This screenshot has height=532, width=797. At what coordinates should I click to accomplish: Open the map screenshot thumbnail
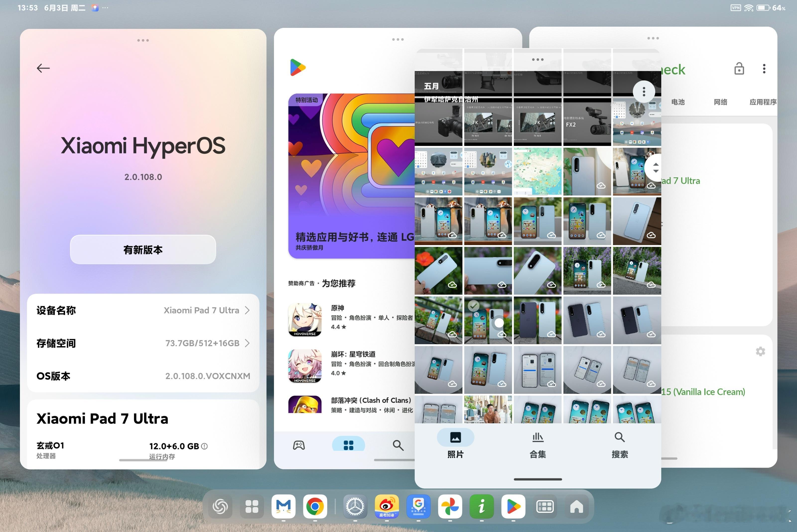pos(537,171)
